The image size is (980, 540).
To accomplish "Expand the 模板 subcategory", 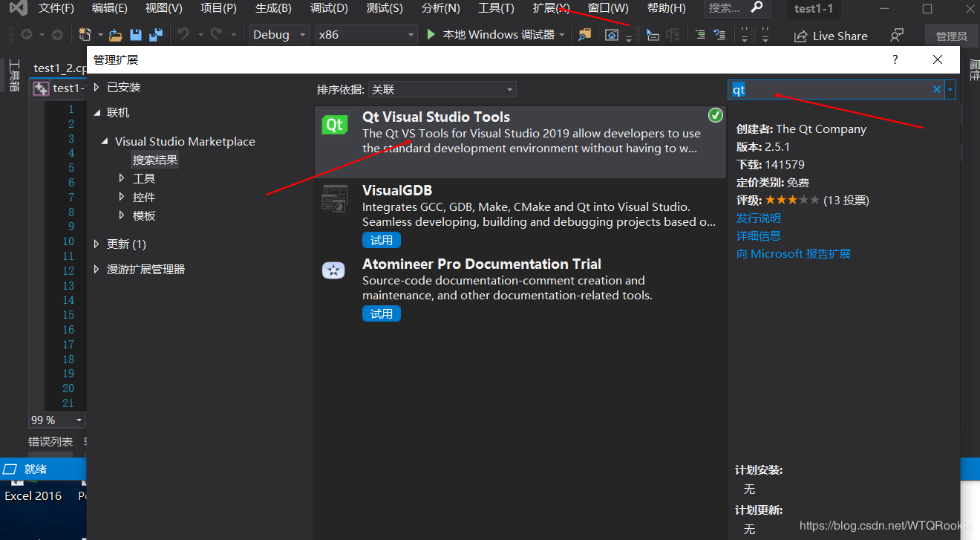I will click(x=122, y=215).
